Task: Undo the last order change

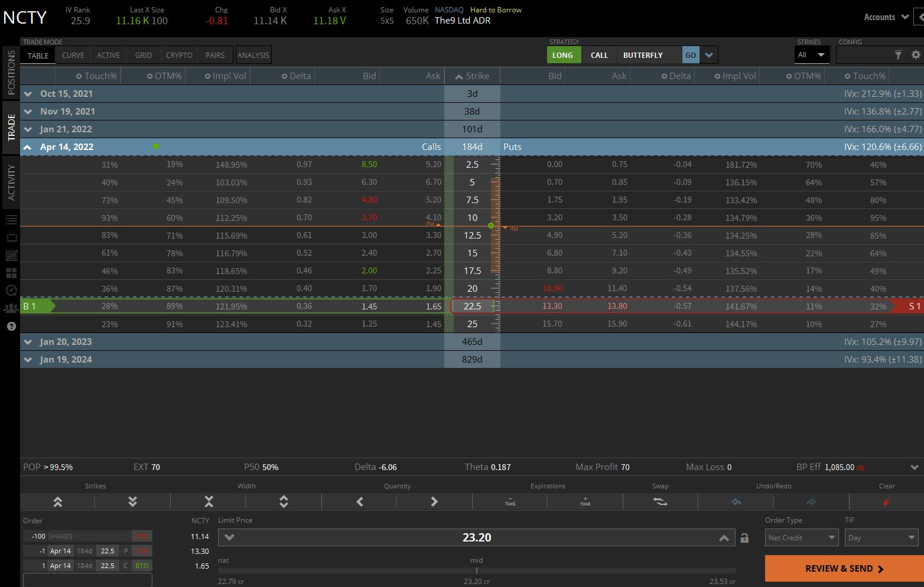Action: [736, 502]
